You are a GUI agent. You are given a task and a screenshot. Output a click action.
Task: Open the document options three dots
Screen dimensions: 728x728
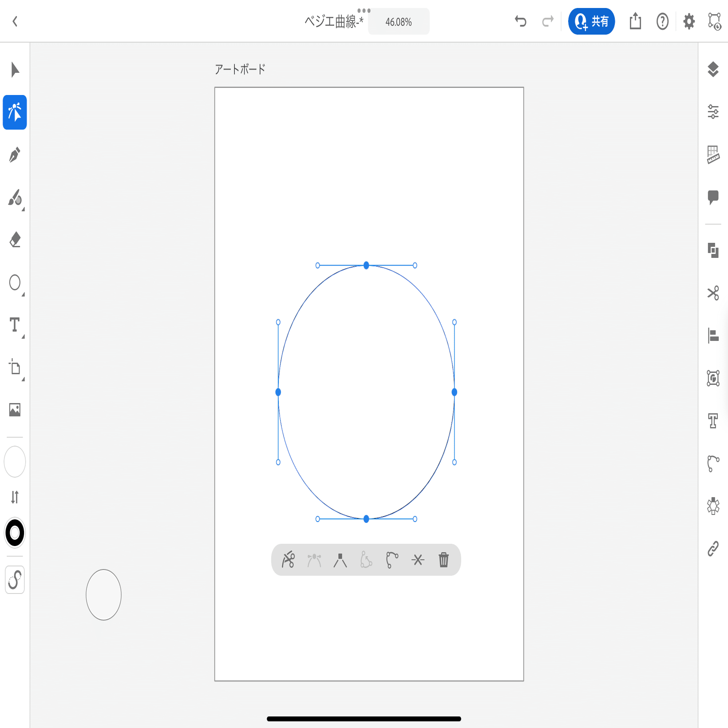pos(364,11)
